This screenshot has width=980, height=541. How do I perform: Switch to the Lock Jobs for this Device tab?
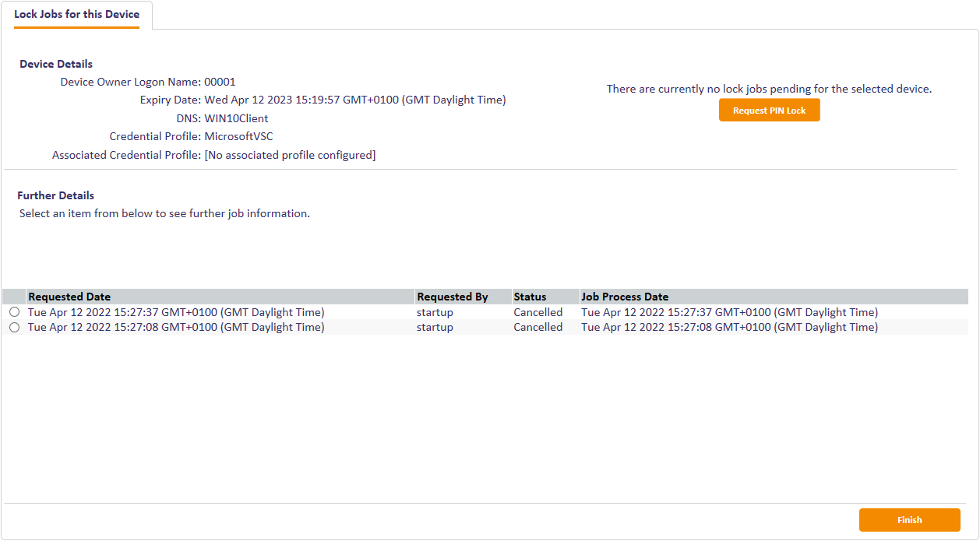click(76, 15)
